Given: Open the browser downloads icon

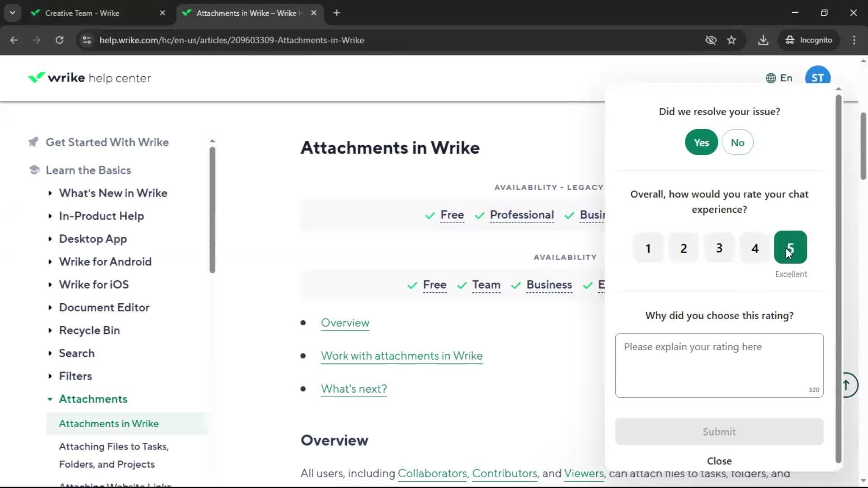Looking at the screenshot, I should [x=763, y=40].
